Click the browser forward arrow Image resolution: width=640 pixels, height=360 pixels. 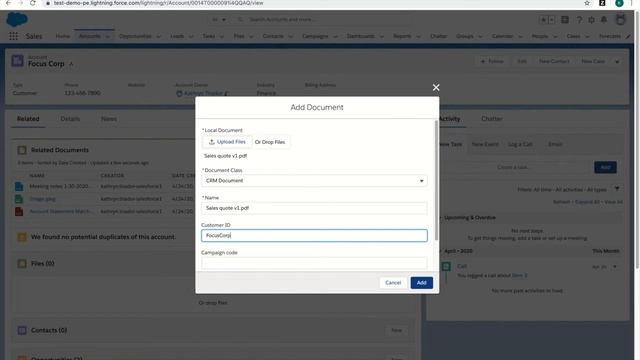pos(20,3)
